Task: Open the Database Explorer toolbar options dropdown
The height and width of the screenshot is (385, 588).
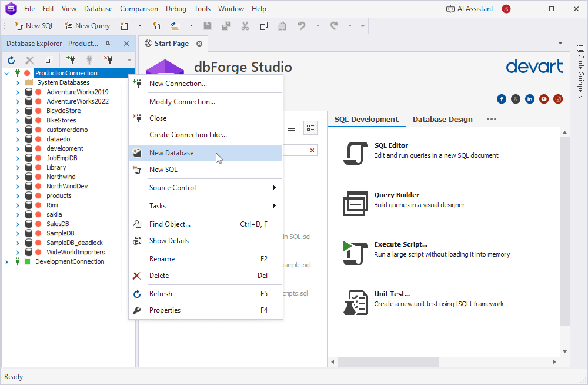Action: (129, 60)
